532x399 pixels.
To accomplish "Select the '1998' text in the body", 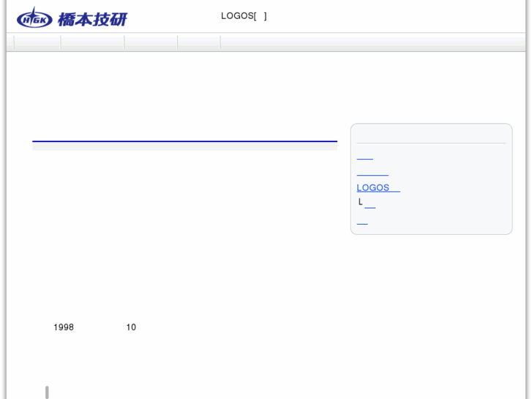I will click(64, 327).
